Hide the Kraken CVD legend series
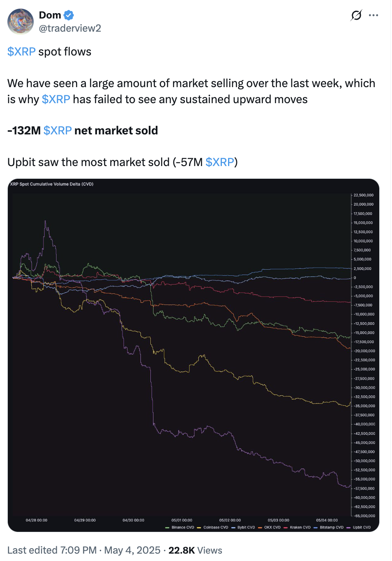392x561 pixels. [300, 527]
